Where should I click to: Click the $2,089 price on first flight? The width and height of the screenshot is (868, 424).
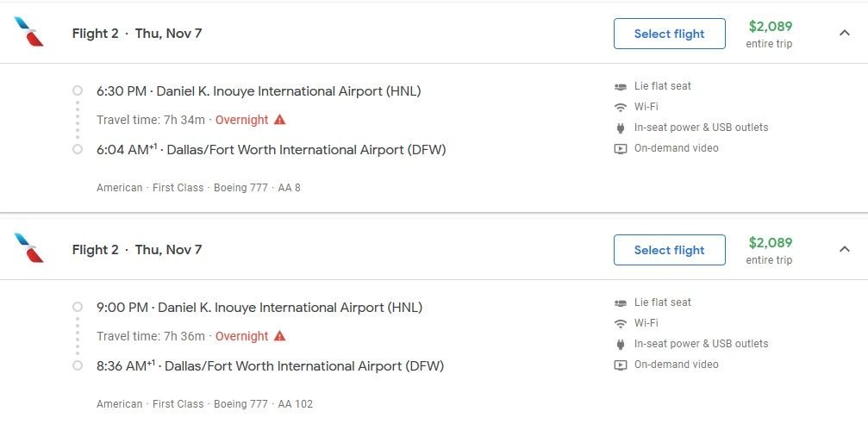[x=770, y=26]
